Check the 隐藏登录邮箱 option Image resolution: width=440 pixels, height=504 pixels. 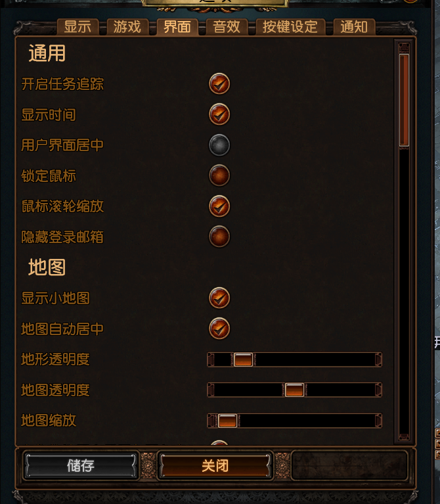coord(219,237)
